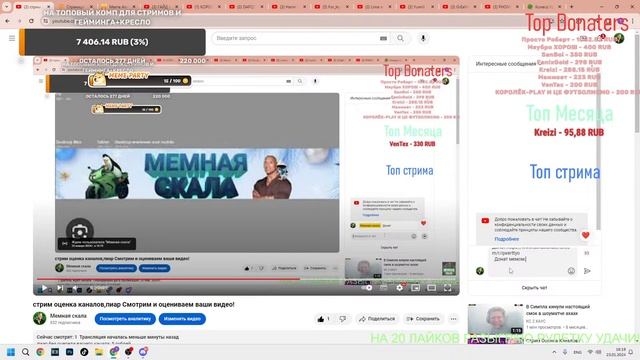
Task: Open a new browser tab with plus
Action: coord(571,7)
